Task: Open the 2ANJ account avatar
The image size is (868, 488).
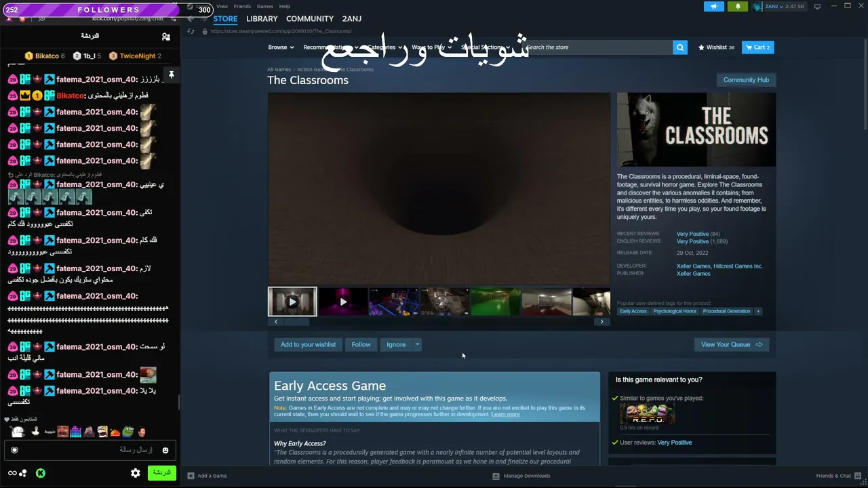Action: (x=757, y=7)
